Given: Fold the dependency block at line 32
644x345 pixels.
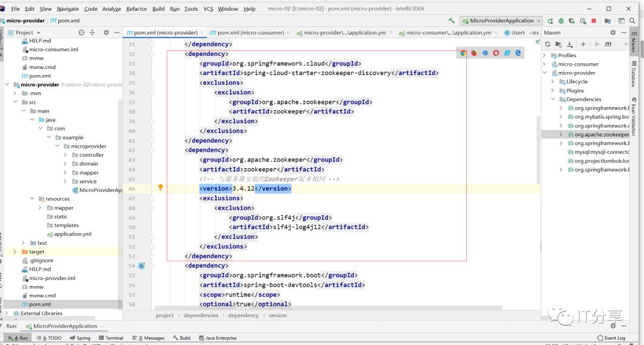Looking at the screenshot, I should [x=151, y=54].
